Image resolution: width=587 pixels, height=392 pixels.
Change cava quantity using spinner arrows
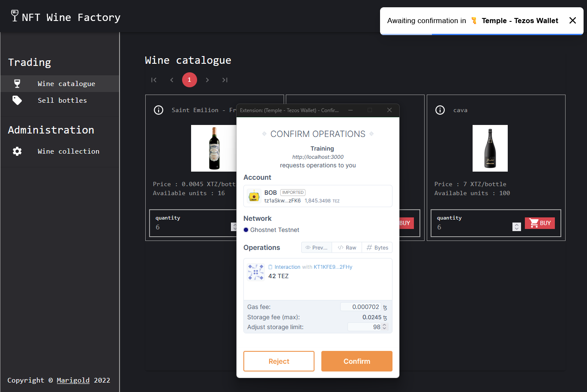coord(516,227)
